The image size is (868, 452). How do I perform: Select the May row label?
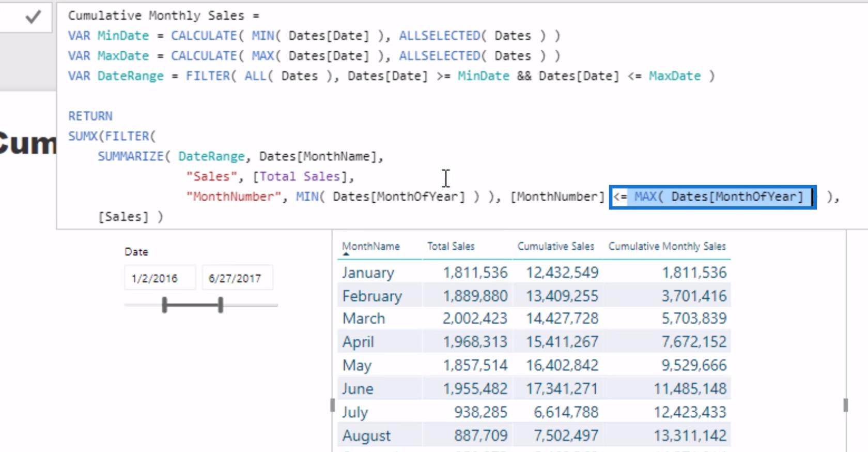coord(357,366)
